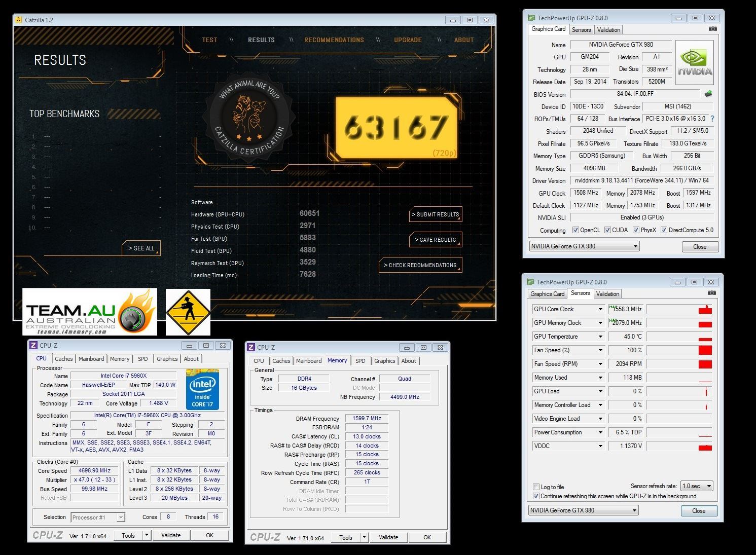
Task: Open the Sensor refresh rate dropdown
Action: pyautogui.click(x=697, y=486)
